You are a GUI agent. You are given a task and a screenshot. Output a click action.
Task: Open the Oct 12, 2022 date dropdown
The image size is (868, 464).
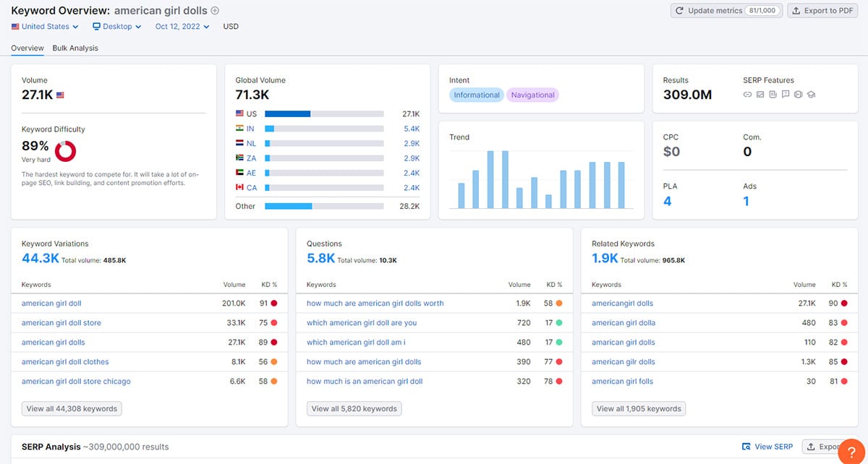pyautogui.click(x=182, y=27)
